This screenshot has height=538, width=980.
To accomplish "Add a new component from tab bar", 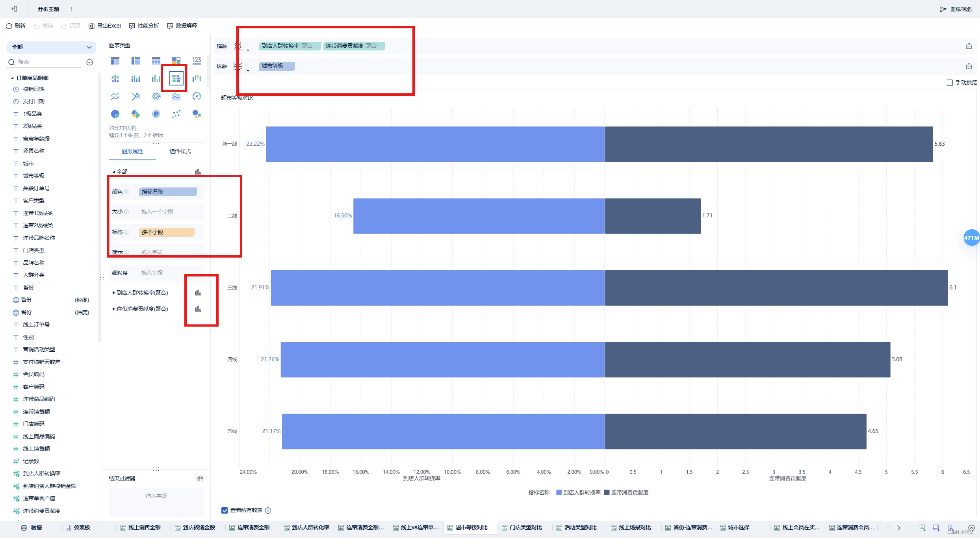I will (922, 528).
